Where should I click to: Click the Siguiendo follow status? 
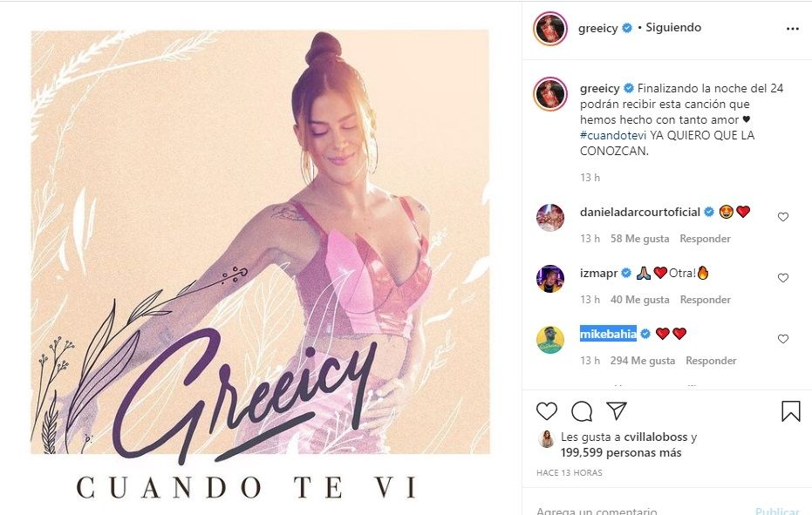click(x=673, y=27)
